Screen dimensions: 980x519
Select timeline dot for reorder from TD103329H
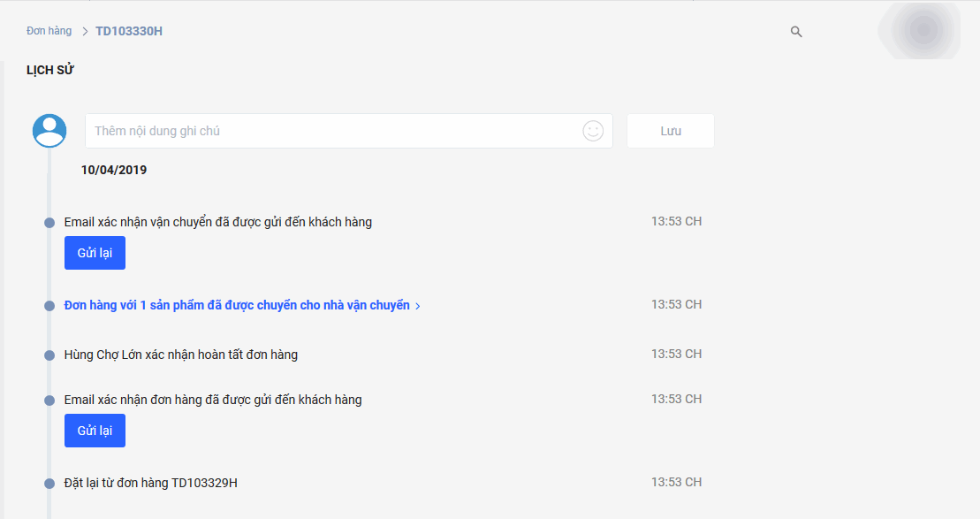coord(49,484)
